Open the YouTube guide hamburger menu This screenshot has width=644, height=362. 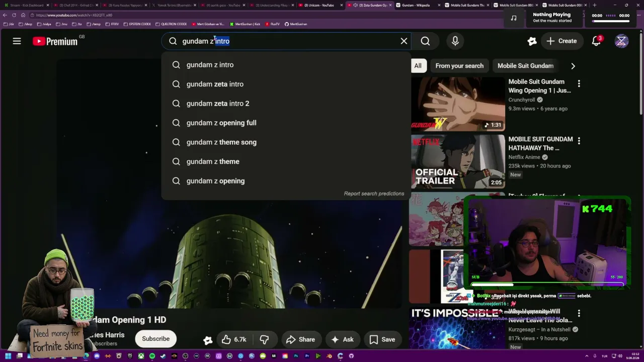pos(17,41)
